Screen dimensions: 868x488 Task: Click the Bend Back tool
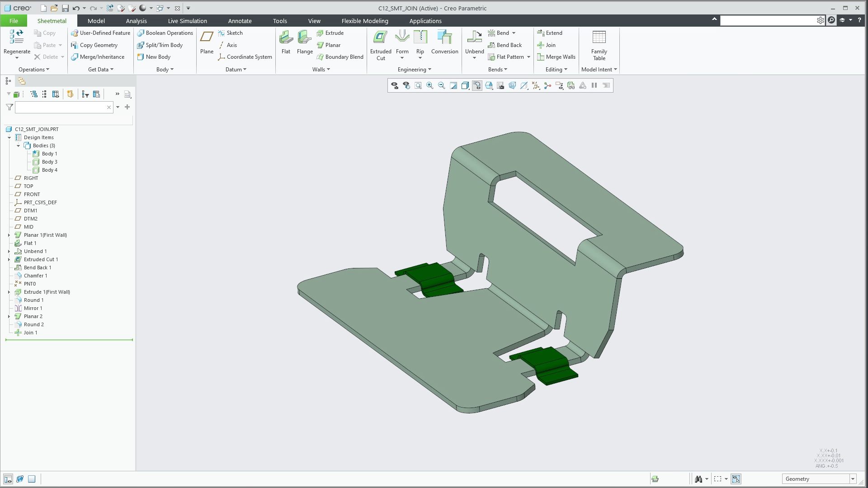(505, 45)
